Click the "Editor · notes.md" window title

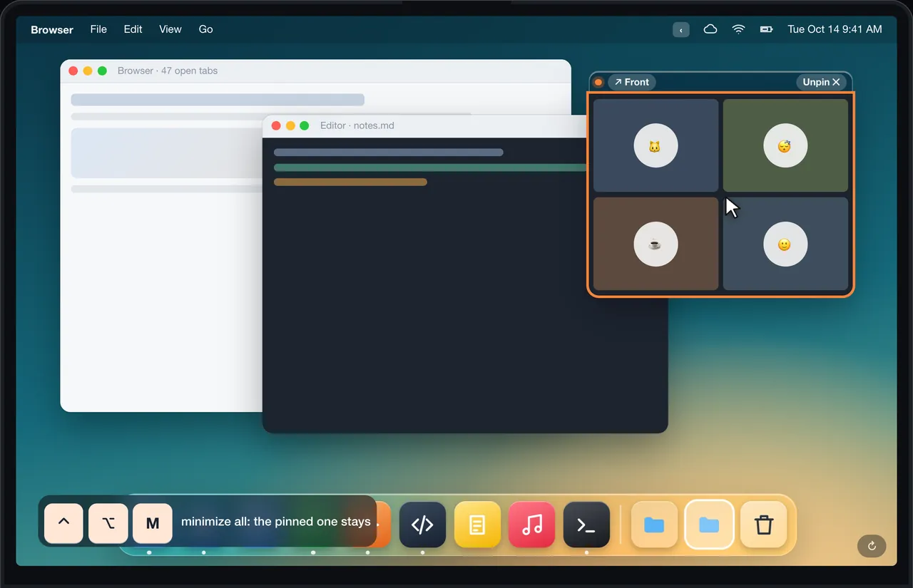(x=357, y=125)
